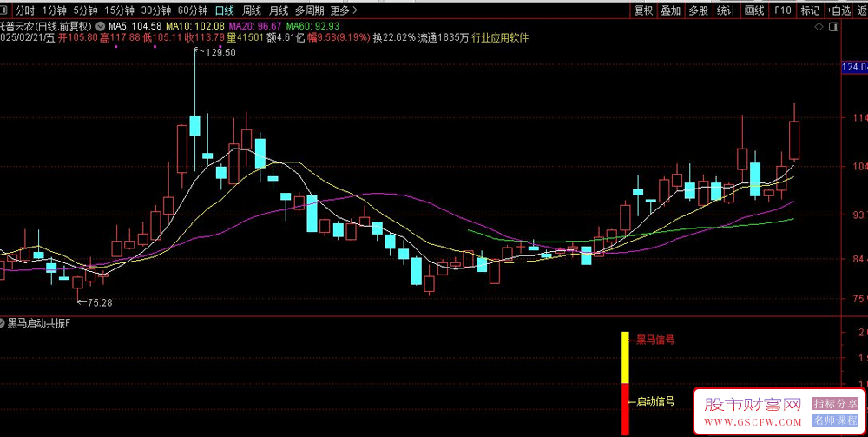
Task: Select the 15分钟 period tab
Action: tap(119, 10)
